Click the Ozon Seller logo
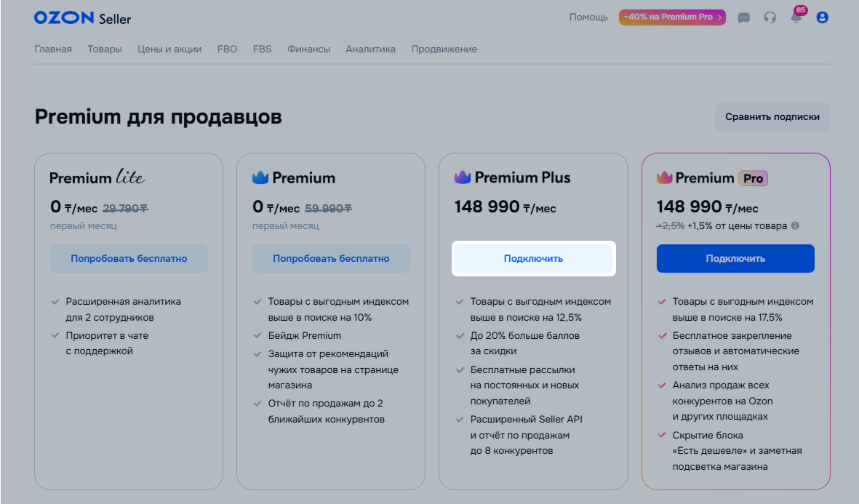The image size is (859, 504). click(82, 18)
